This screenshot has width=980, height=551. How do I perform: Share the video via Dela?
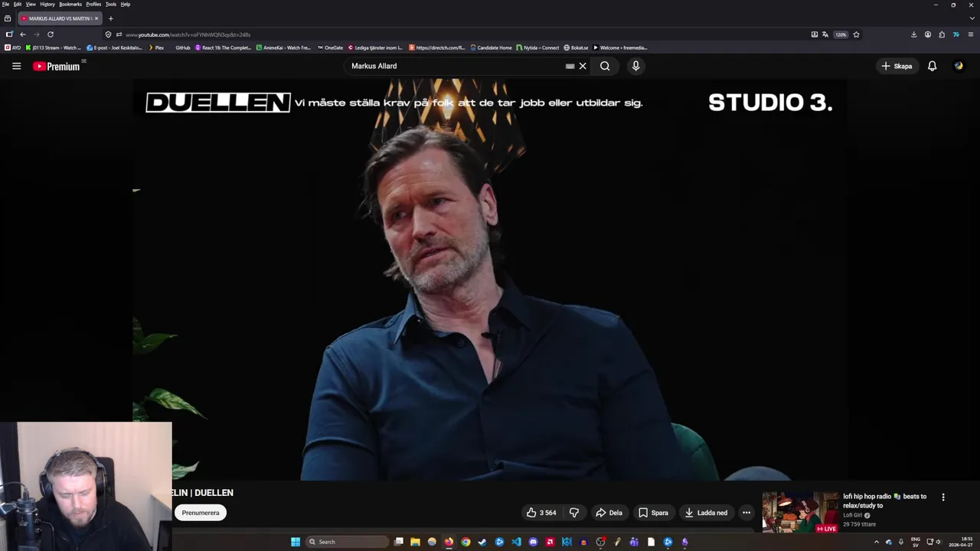point(609,513)
